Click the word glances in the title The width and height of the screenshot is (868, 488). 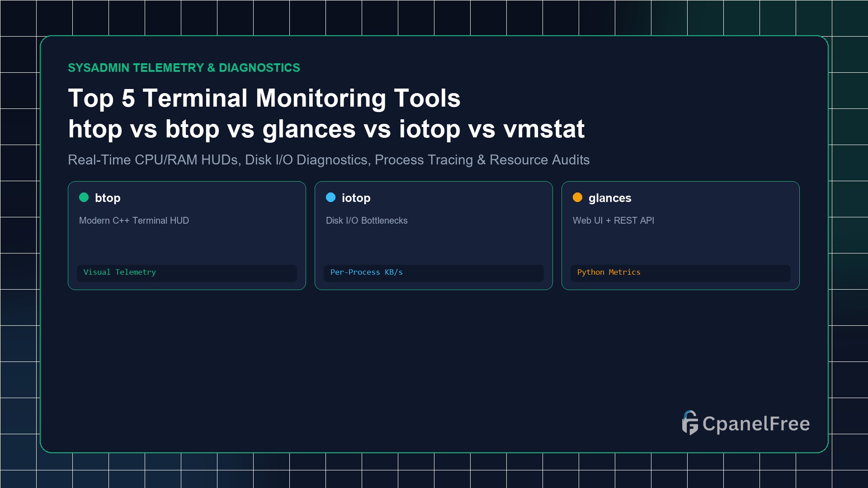(x=309, y=130)
